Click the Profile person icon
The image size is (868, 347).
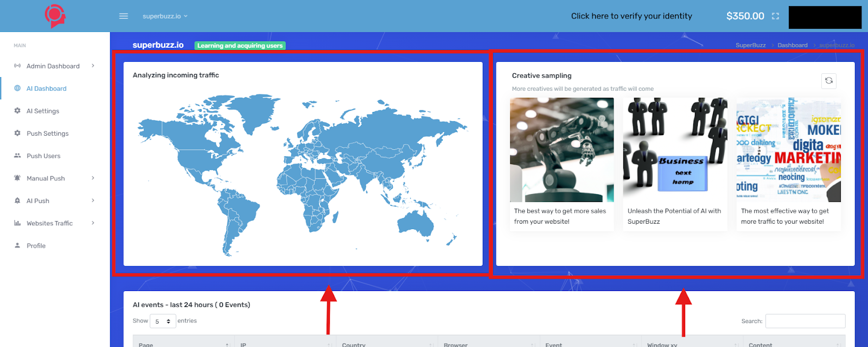click(x=17, y=245)
